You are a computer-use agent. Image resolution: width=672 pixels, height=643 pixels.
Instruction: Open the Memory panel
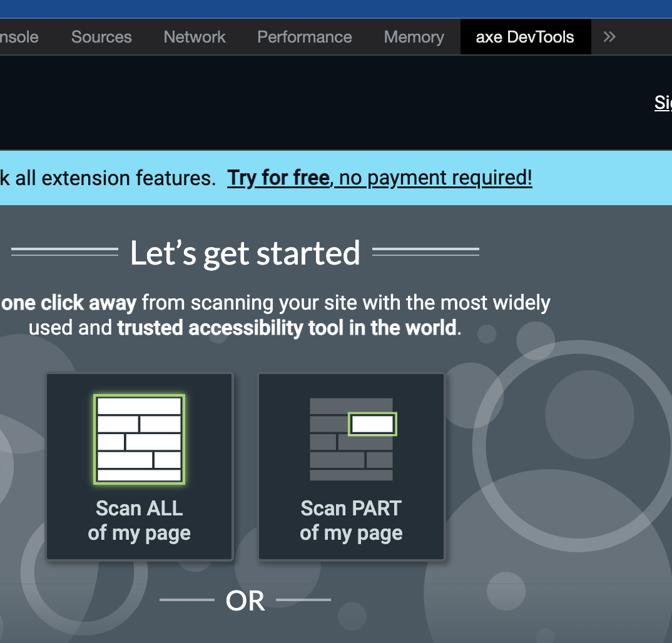pos(413,36)
